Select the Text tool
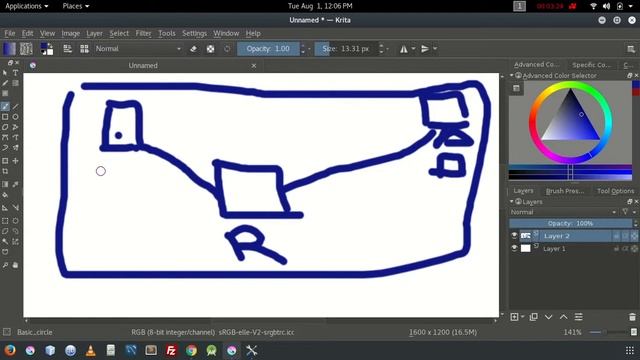Screen dimensions: 640x360 [x=16, y=73]
